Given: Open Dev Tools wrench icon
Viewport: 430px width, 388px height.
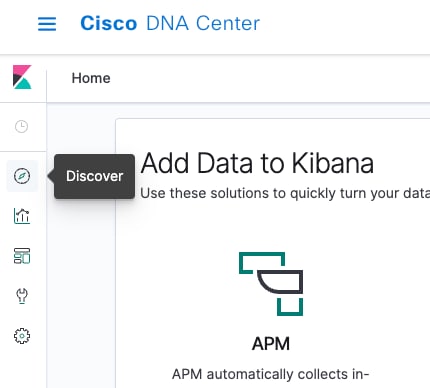Looking at the screenshot, I should (x=22, y=296).
